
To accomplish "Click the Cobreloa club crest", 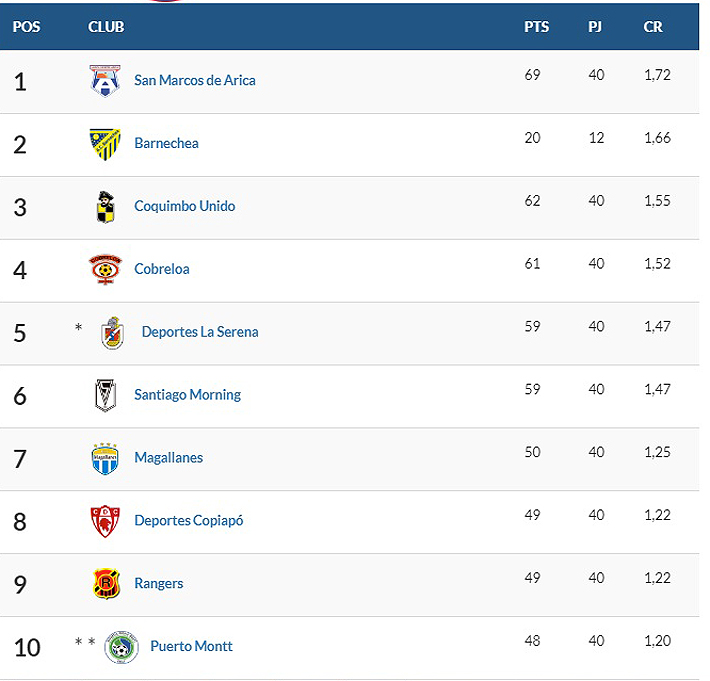I will [105, 269].
